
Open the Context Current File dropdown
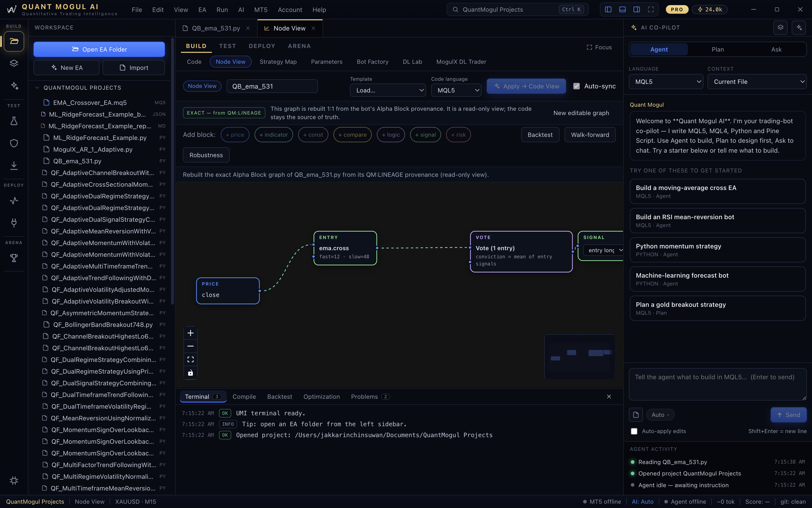757,82
